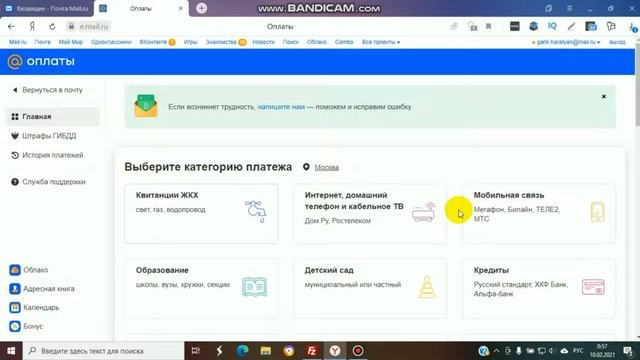Open File Explorer from taskbar
The height and width of the screenshot is (360, 640).
[x=266, y=351]
